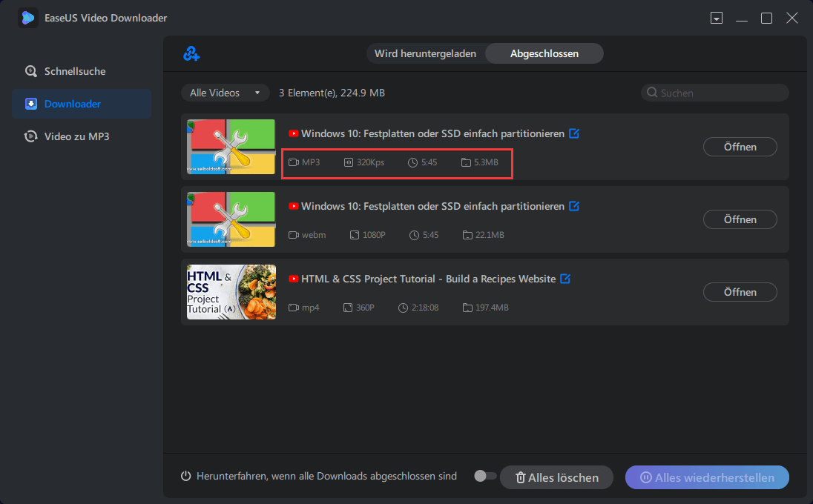Viewport: 813px width, 504px height.
Task: Click thumbnail of the MP3 Windows 10 item
Action: pyautogui.click(x=231, y=147)
